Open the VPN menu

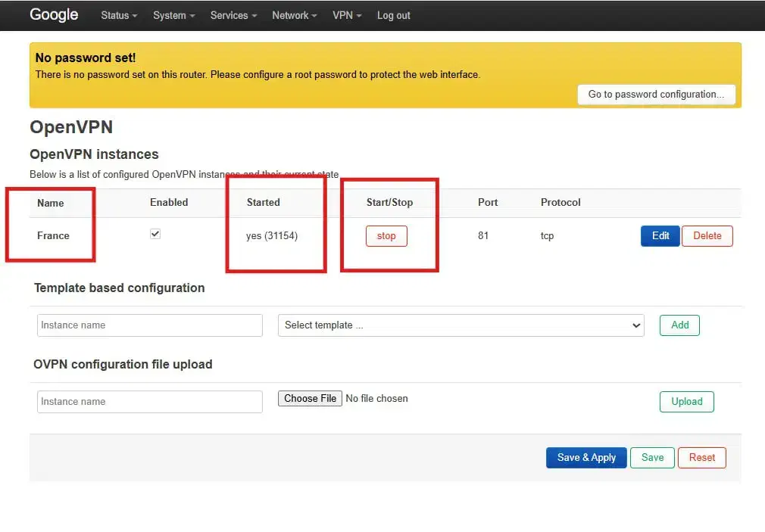[x=347, y=15]
